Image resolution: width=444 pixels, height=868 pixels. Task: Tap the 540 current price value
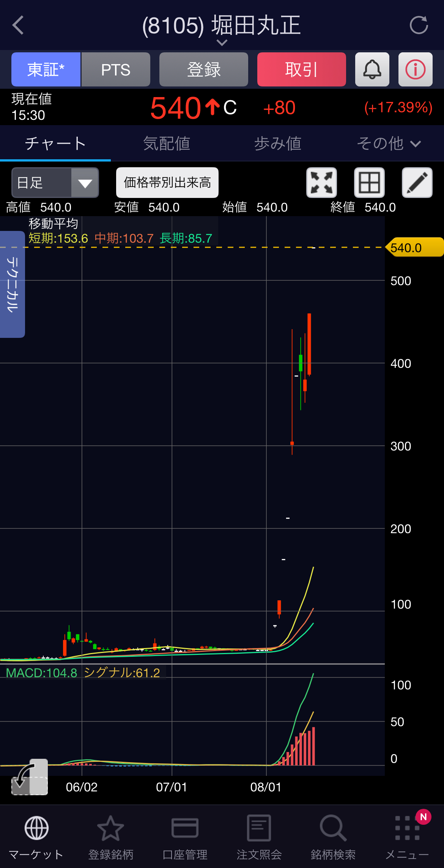click(x=176, y=108)
